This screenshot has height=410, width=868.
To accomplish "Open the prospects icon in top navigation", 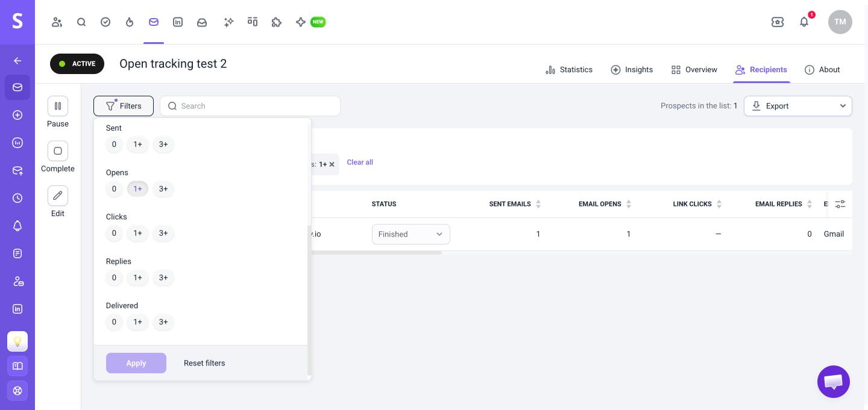I will click(57, 22).
